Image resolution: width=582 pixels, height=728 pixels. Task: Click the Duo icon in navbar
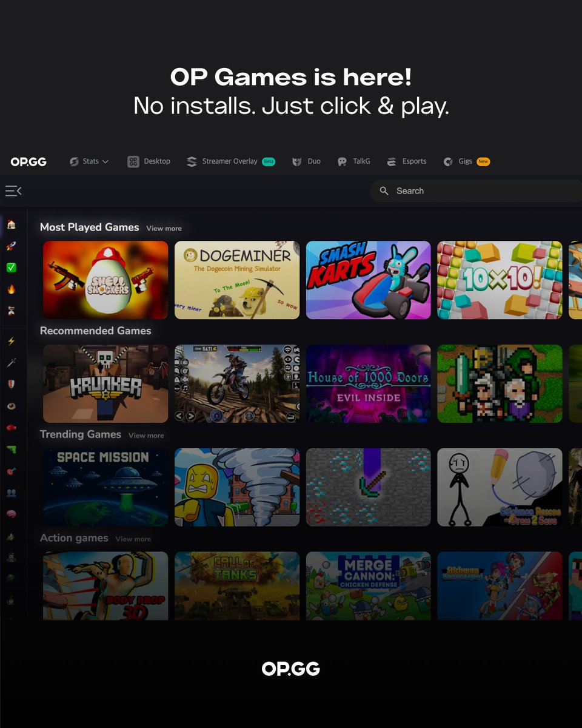tap(297, 162)
